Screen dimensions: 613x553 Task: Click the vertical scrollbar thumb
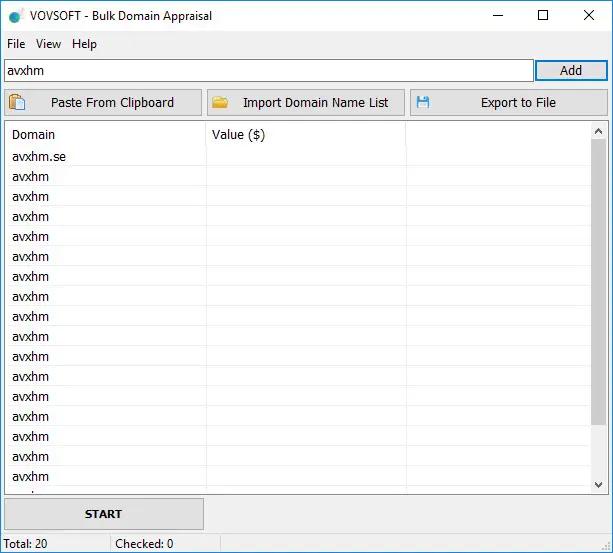[598, 282]
